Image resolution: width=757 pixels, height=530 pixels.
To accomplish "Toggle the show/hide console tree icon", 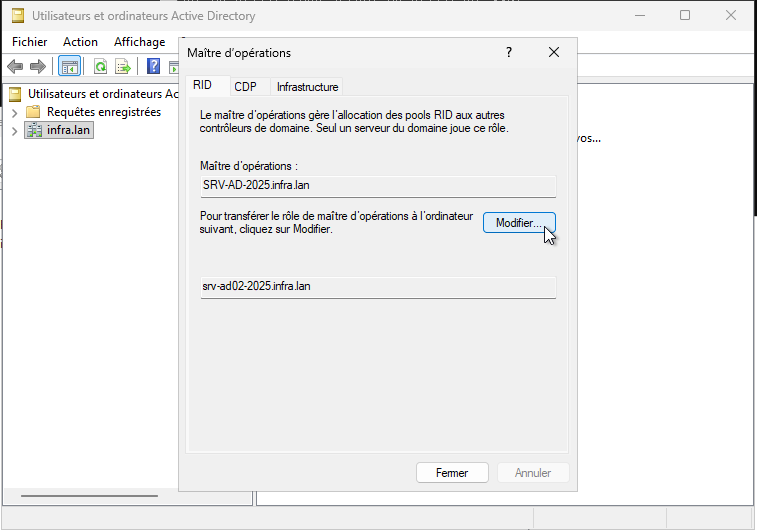I will (x=69, y=66).
